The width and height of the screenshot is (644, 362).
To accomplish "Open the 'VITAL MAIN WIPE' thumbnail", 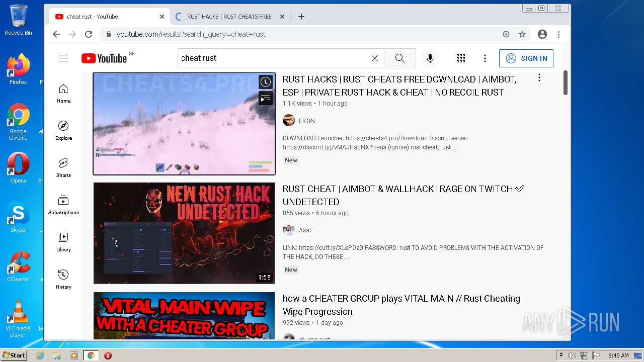I will (x=184, y=316).
